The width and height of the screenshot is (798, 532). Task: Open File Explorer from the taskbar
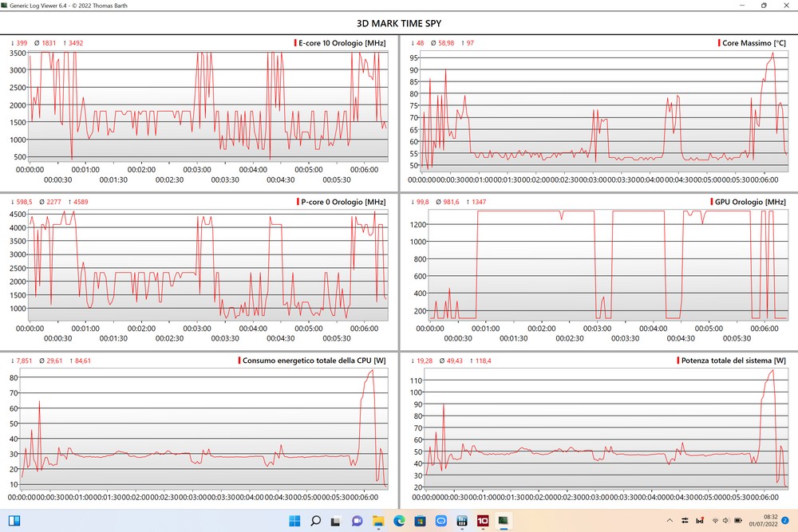(378, 521)
